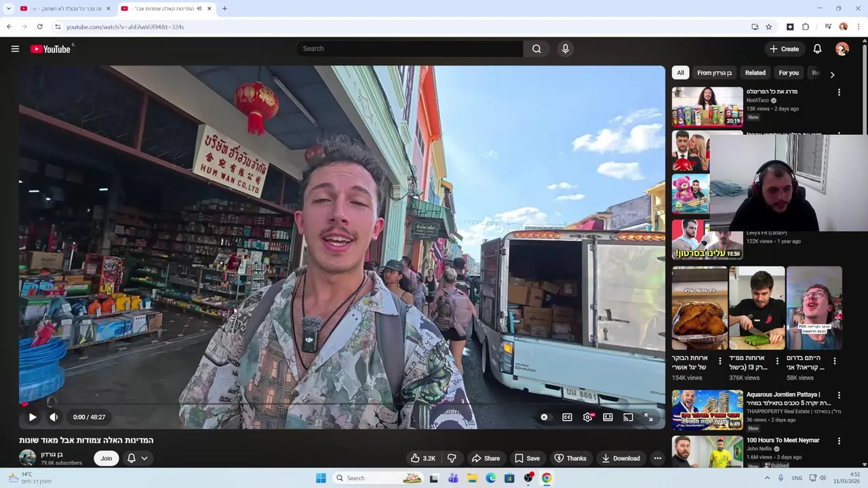868x488 pixels.
Task: Open the YouTube hamburger guide menu
Action: pyautogui.click(x=15, y=49)
